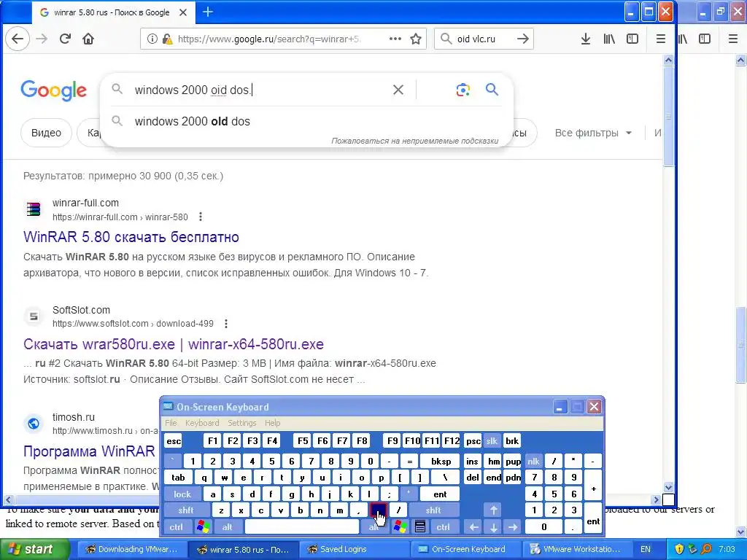This screenshot has height=560, width=747.
Task: Click the left arrow key on On-Screen Keyboard
Action: pos(473,526)
